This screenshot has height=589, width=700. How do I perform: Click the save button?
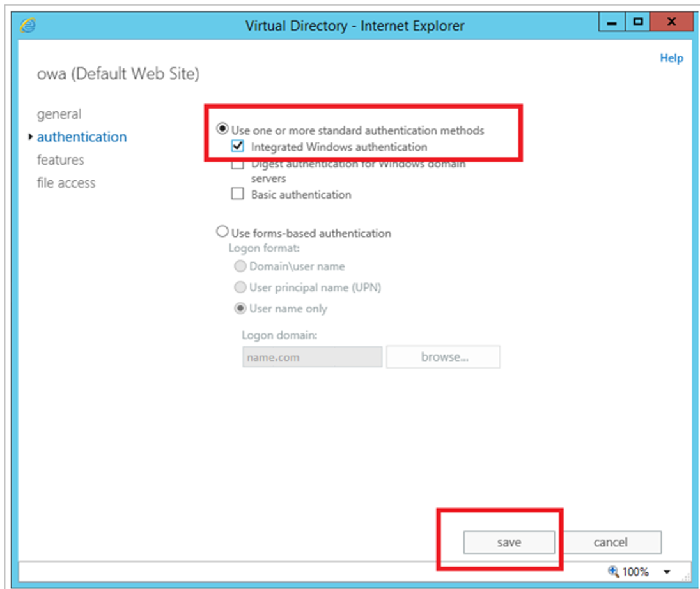(509, 542)
